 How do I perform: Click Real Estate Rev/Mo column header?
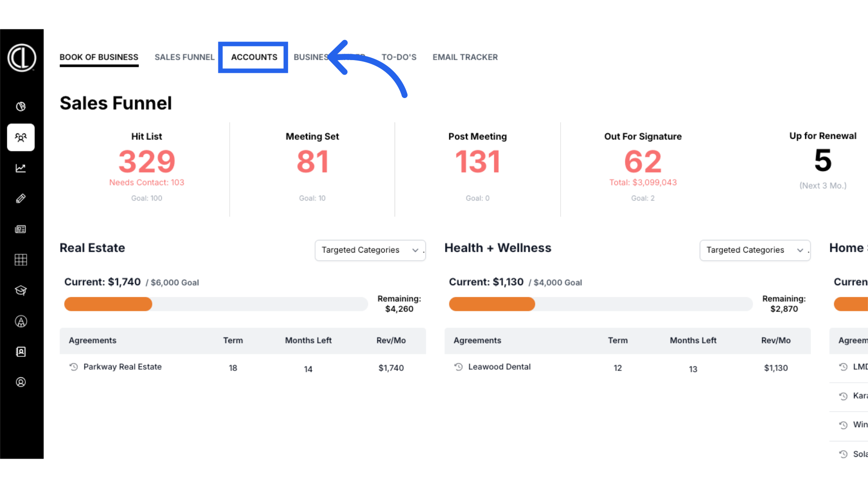(x=391, y=341)
